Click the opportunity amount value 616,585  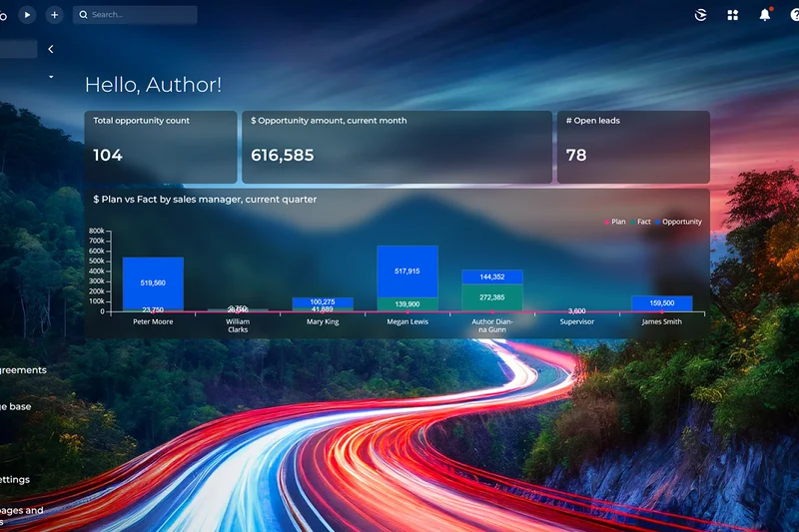pos(283,155)
